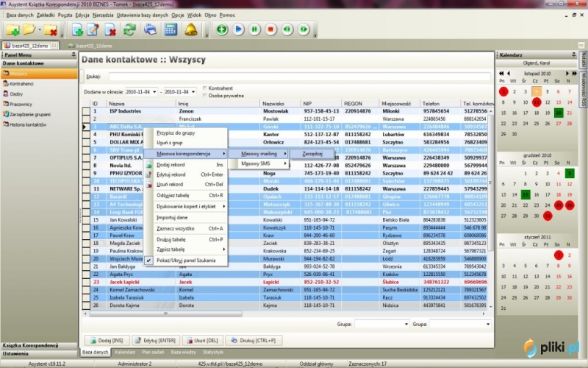The image size is (588, 368).
Task: Open the calculator toolbar icon
Action: point(171,29)
